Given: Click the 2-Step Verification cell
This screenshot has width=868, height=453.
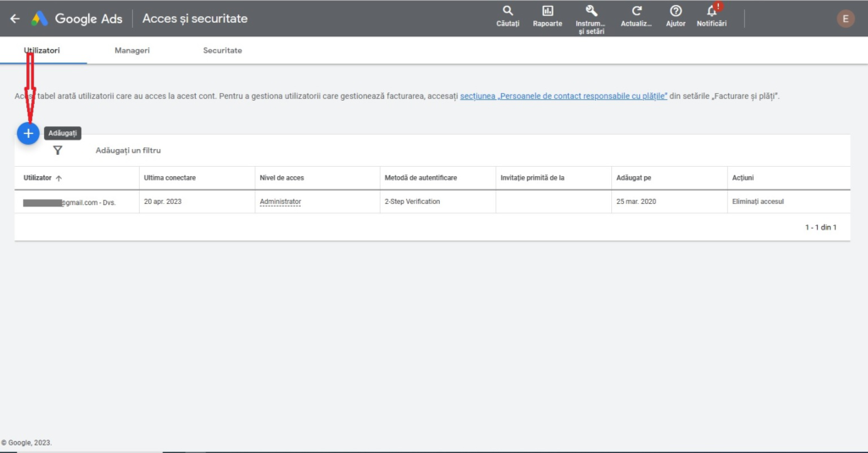Looking at the screenshot, I should point(413,202).
